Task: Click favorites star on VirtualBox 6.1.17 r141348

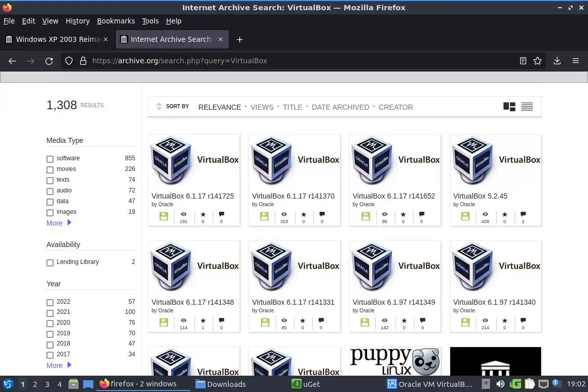Action: tap(203, 321)
